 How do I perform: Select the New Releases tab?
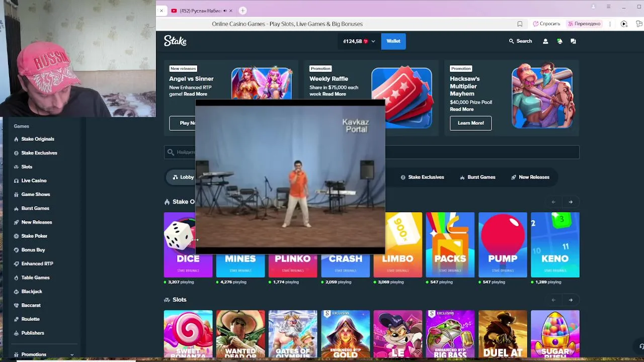(530, 177)
